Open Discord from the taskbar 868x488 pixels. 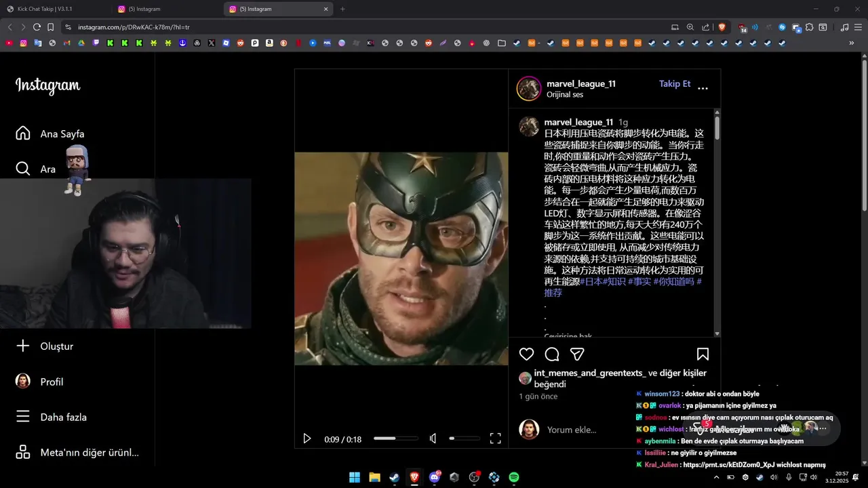(435, 477)
